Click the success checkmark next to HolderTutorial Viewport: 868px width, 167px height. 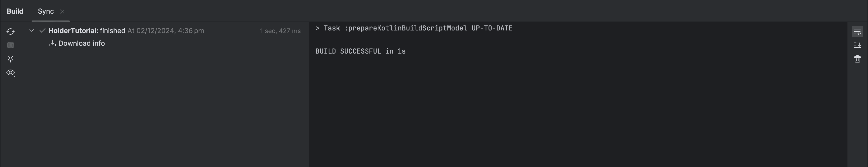pyautogui.click(x=42, y=30)
